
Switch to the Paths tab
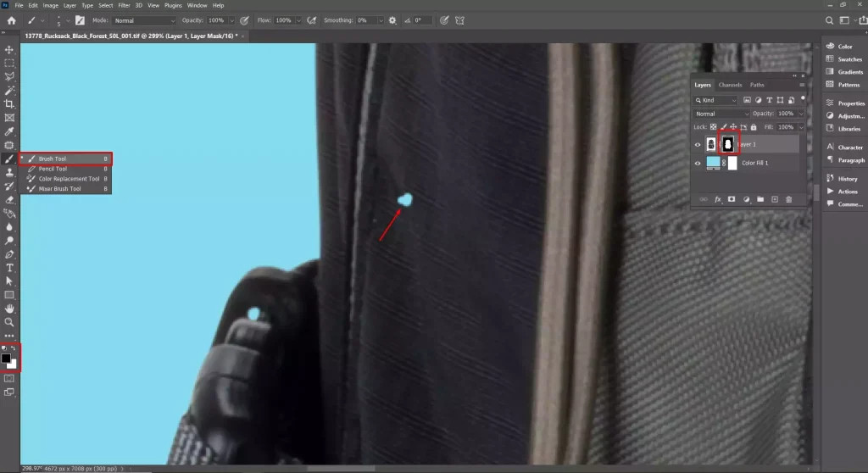point(757,85)
